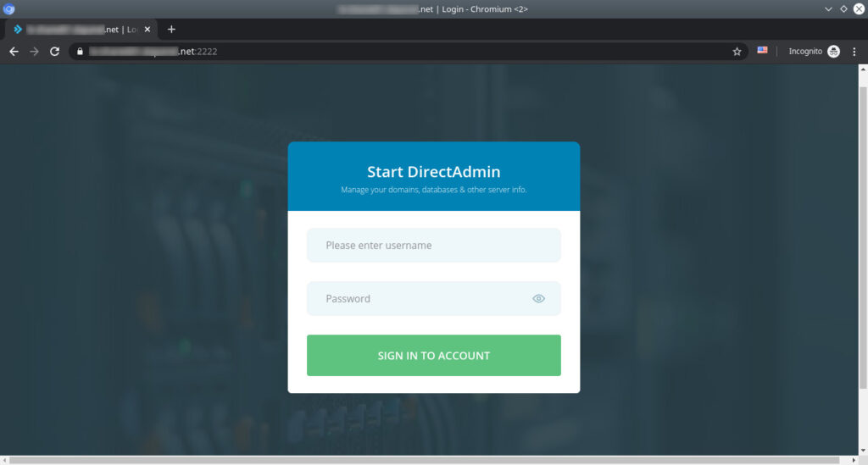The height and width of the screenshot is (465, 868).
Task: Click the scroll-right arrow at bottom
Action: 854,460
